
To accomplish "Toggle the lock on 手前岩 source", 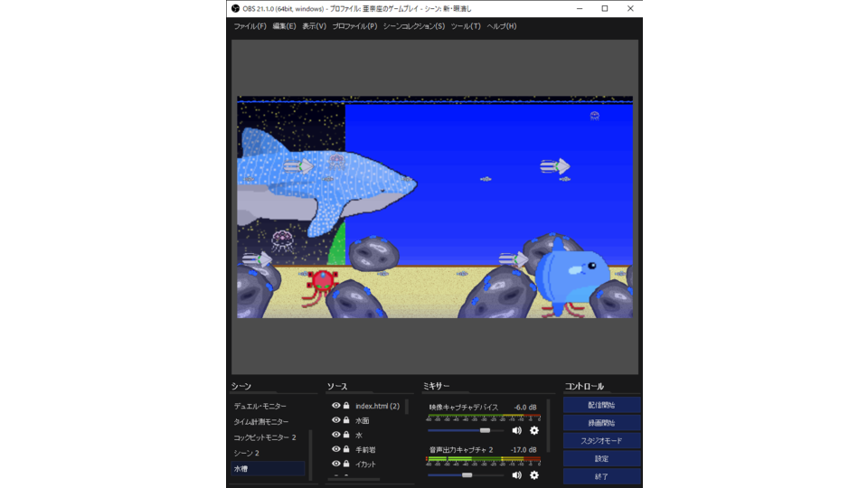I will tap(346, 449).
